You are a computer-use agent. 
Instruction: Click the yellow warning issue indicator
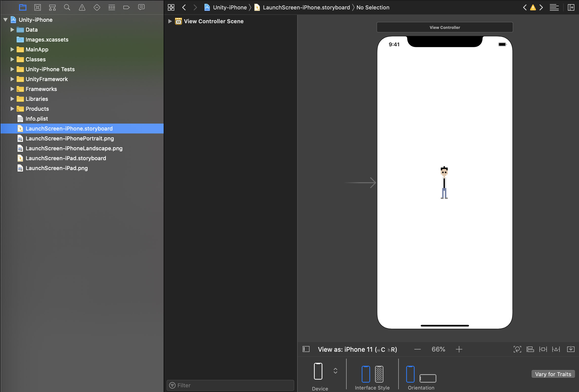533,7
